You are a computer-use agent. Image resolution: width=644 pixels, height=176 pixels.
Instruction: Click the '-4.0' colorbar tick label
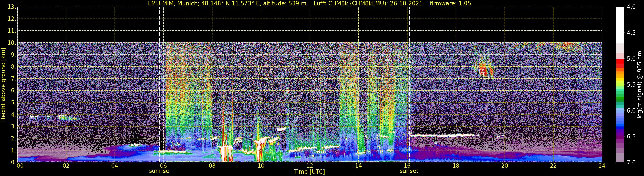coord(630,7)
